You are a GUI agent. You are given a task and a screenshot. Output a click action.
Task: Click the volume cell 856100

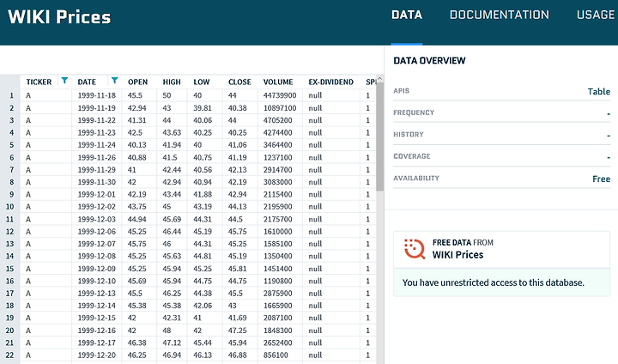click(276, 355)
